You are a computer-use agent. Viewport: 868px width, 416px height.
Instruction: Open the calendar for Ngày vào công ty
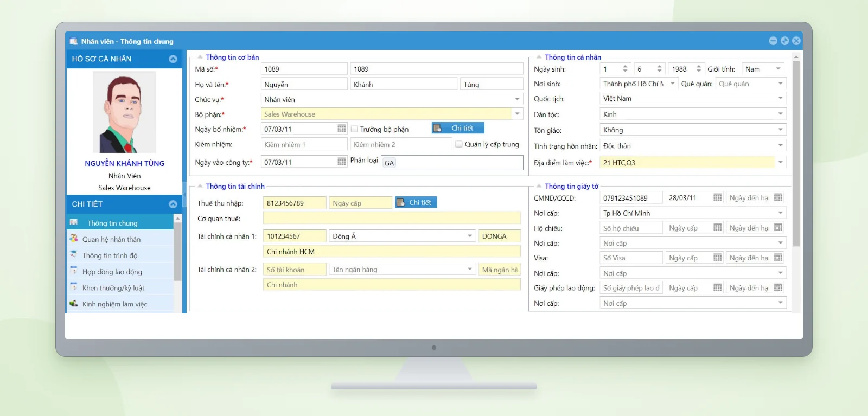[x=342, y=162]
